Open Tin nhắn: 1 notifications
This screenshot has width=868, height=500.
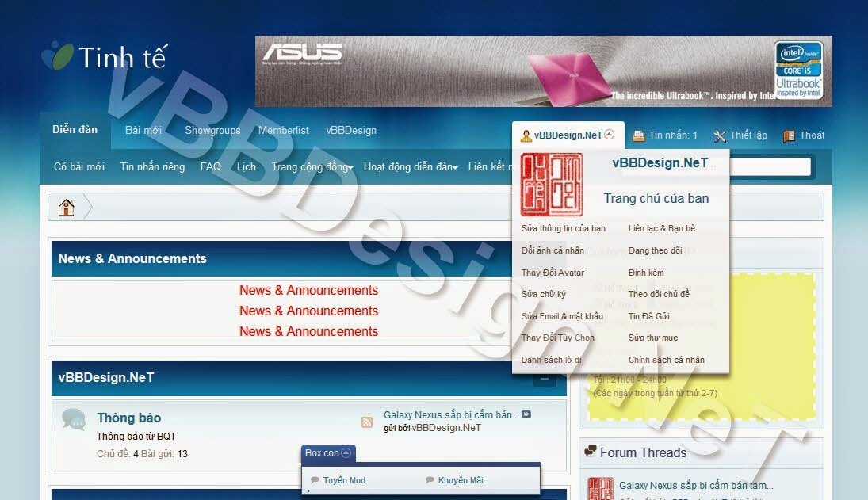(x=673, y=135)
